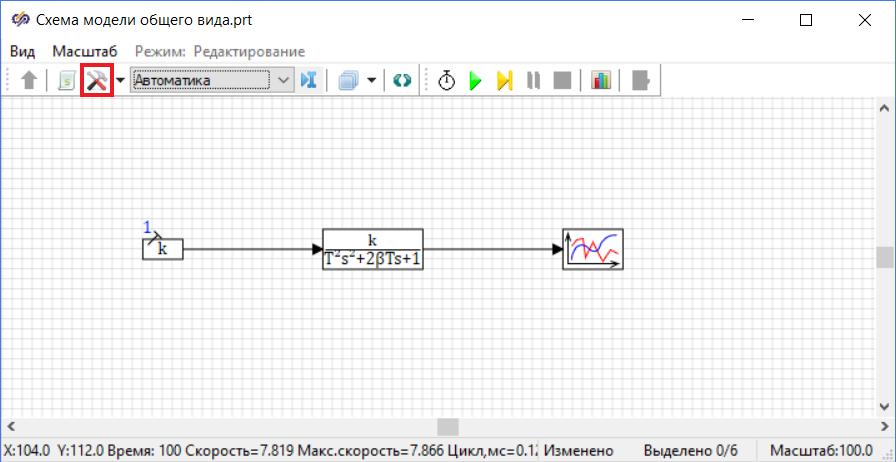Click the stacked layers icon
The height and width of the screenshot is (462, 896).
(349, 80)
